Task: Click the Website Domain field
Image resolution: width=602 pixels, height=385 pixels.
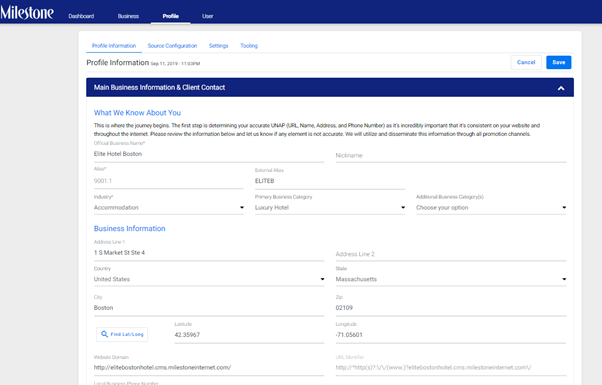Action: coord(209,367)
